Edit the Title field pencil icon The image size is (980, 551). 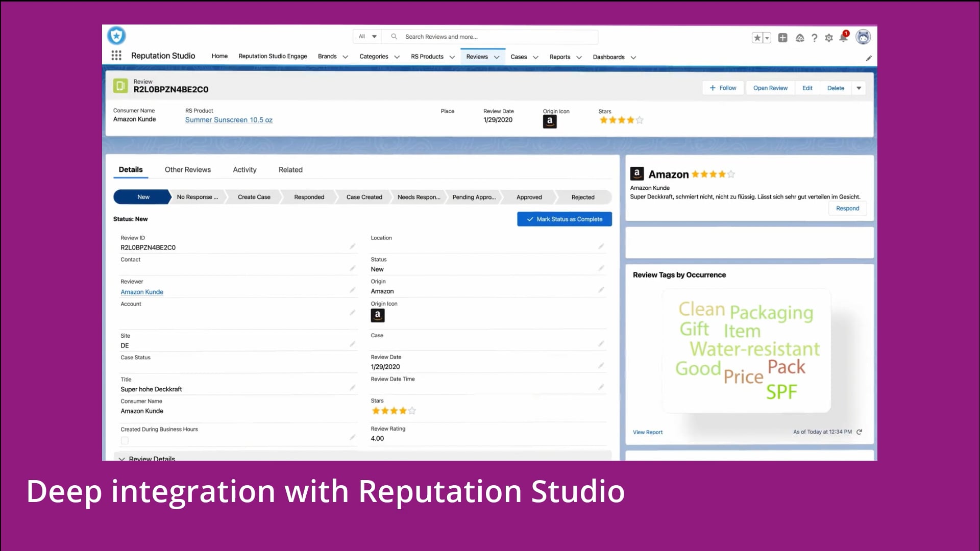352,388
